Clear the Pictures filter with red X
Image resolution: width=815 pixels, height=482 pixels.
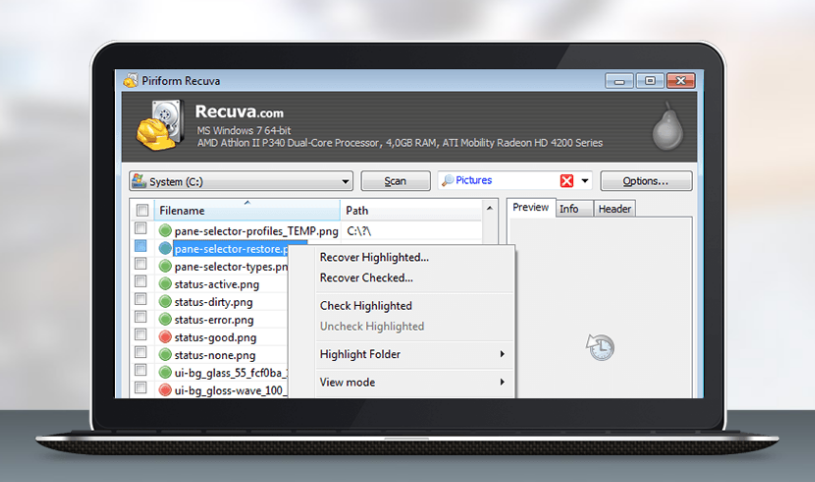point(567,180)
